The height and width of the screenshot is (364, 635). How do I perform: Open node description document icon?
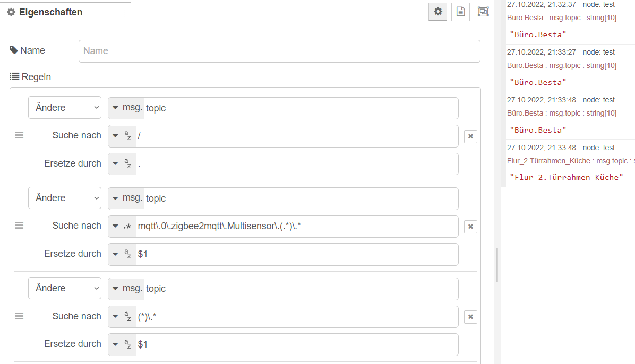coord(460,12)
